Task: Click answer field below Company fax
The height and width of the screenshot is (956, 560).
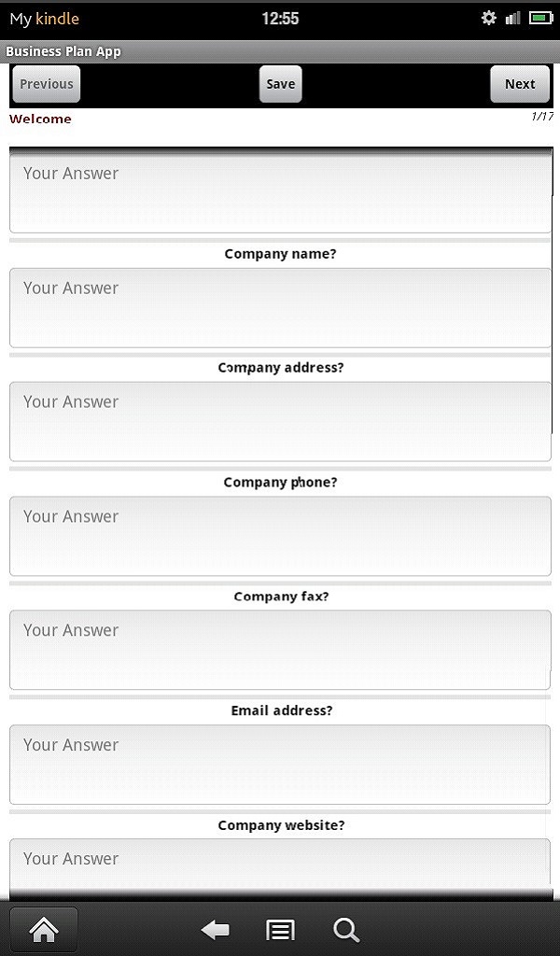Action: 280,650
